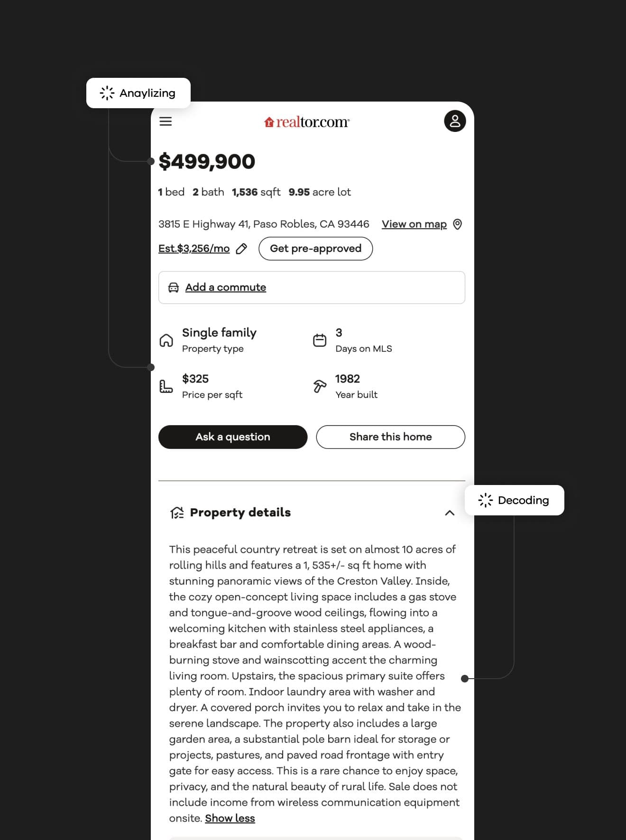Click the Add a commute link
Image resolution: width=626 pixels, height=840 pixels.
(x=226, y=288)
